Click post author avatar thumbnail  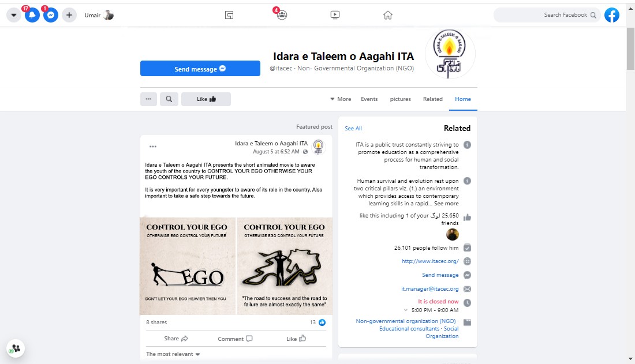pos(318,147)
